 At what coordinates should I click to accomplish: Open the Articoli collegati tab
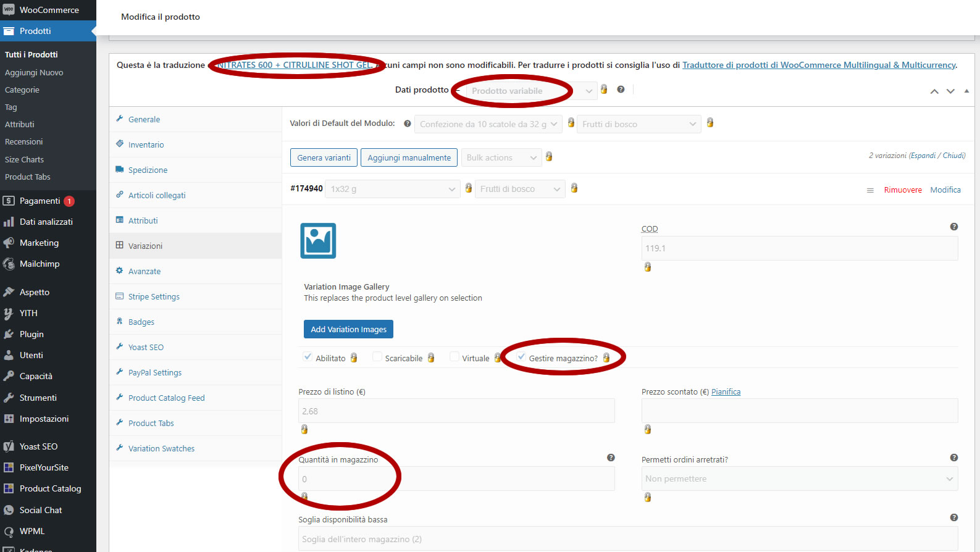(195, 195)
